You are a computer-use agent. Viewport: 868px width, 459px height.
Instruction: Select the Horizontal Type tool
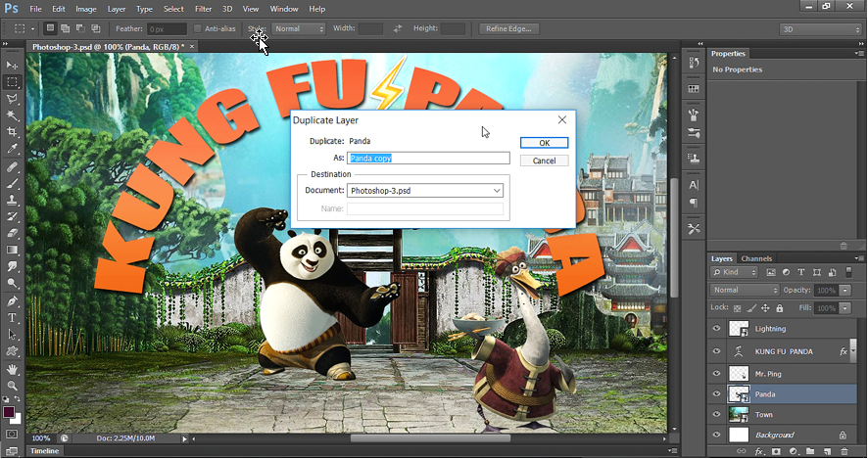point(12,317)
